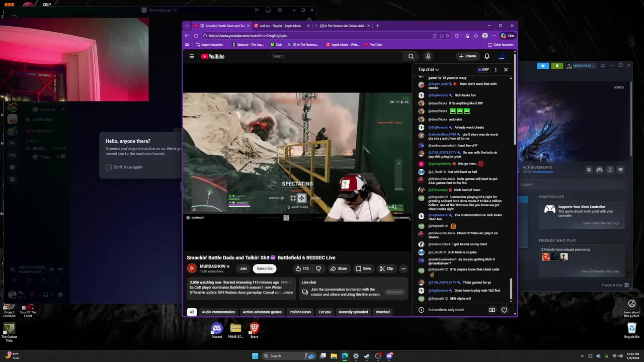Screen dimensions: 644x362
Task: Select the All filter chip
Action: pos(192,312)
